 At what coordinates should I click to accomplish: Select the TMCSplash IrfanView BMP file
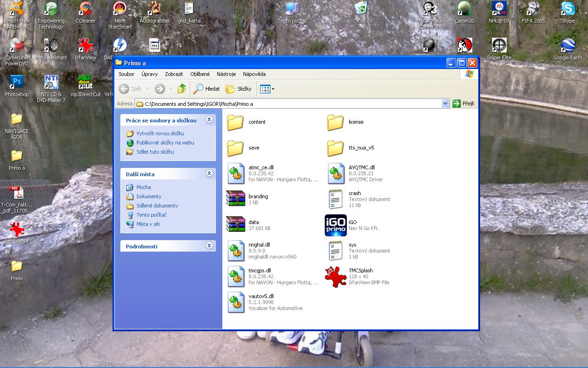pos(336,276)
